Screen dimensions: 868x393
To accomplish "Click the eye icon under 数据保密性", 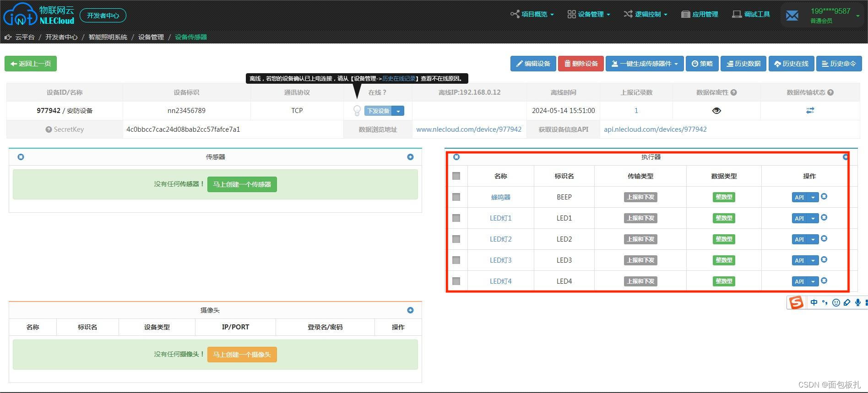I will click(716, 111).
